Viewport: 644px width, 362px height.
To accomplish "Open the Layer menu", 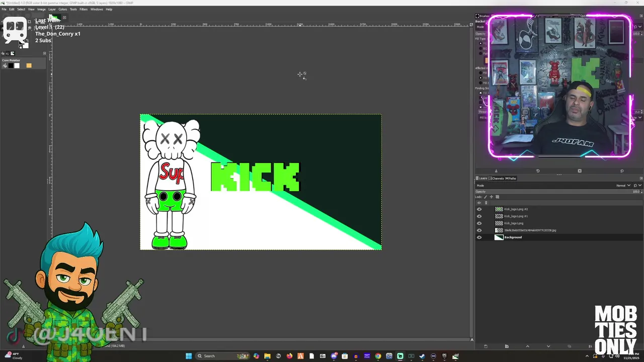I will click(52, 9).
